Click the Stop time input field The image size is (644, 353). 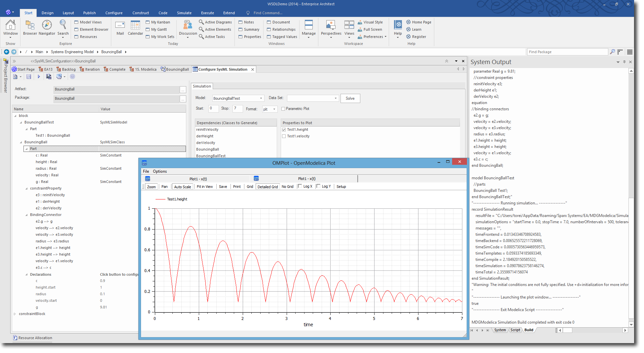[x=237, y=109]
